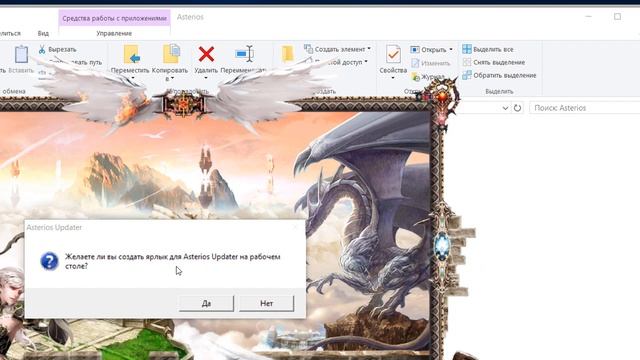The width and height of the screenshot is (640, 360).
Task: Click the Свойства checkmark icon
Action: [x=393, y=54]
